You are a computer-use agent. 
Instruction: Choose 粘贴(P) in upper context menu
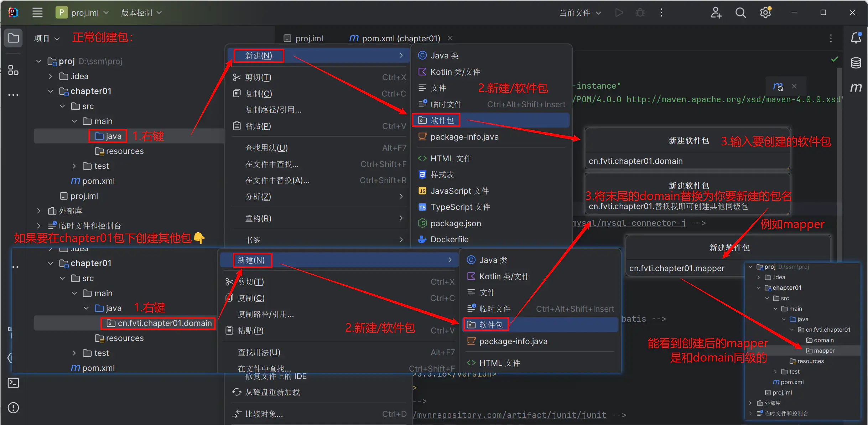pyautogui.click(x=318, y=126)
